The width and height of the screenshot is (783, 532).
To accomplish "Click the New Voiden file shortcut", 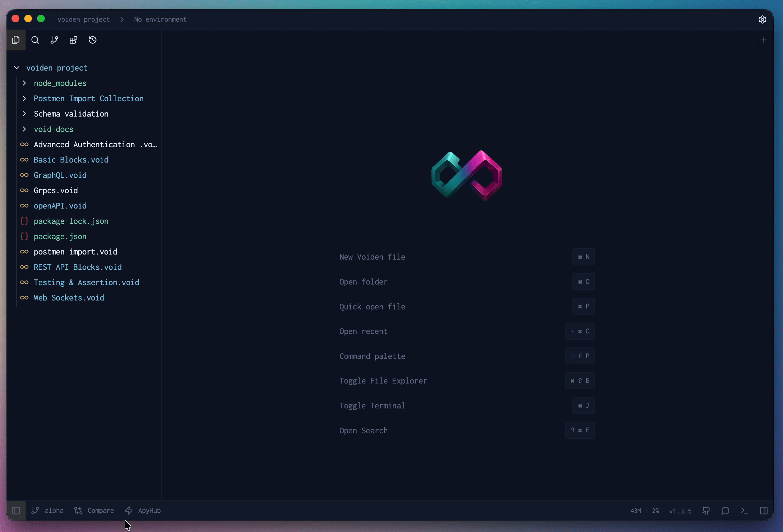I will click(372, 257).
